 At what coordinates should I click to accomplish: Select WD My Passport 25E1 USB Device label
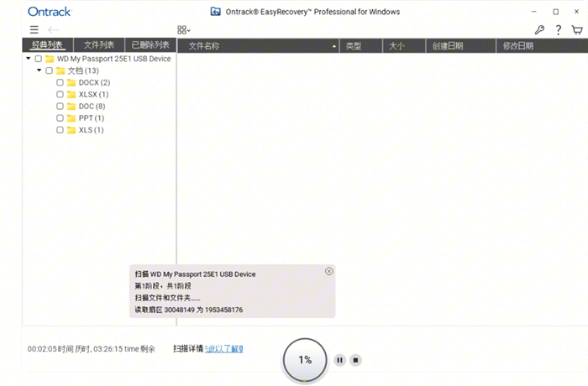(x=114, y=59)
